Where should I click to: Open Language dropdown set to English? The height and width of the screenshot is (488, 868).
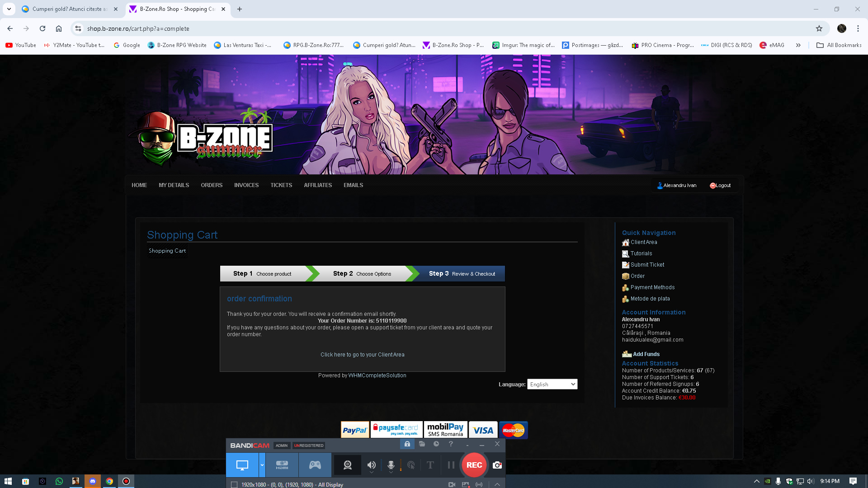(552, 384)
